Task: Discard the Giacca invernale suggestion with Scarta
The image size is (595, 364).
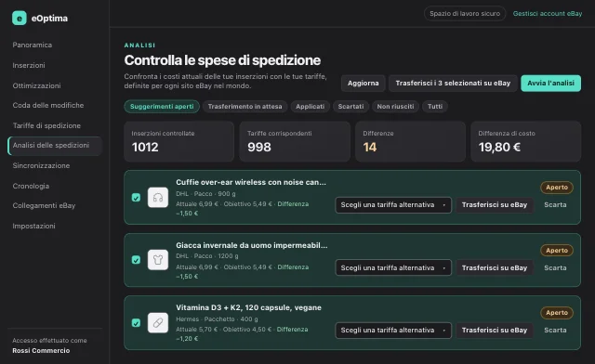Action: [555, 268]
